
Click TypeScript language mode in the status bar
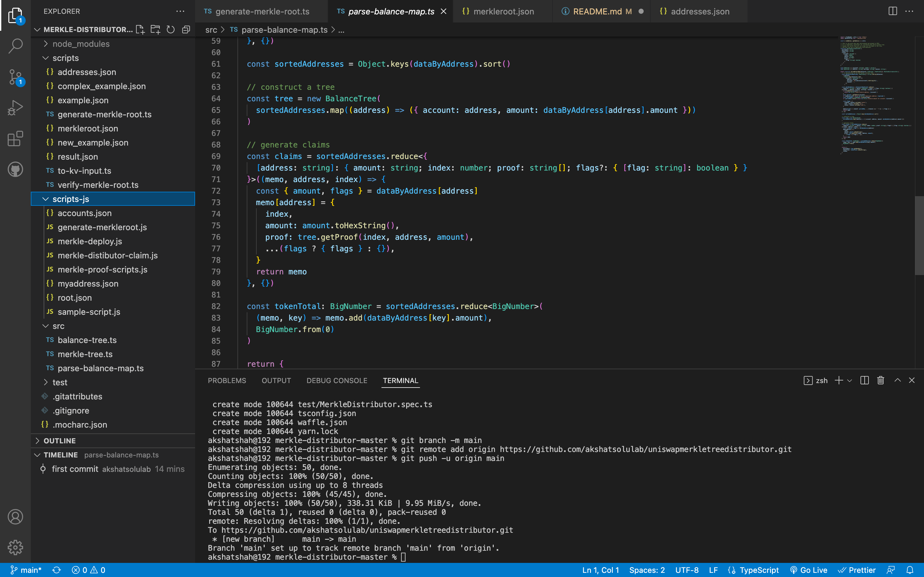pyautogui.click(x=758, y=570)
